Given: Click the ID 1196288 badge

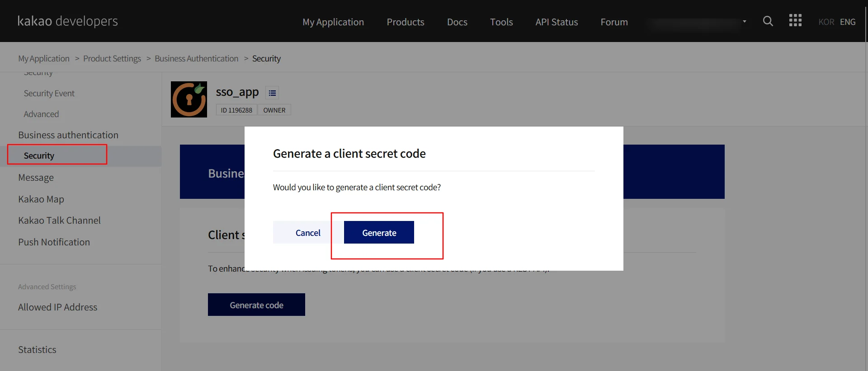Looking at the screenshot, I should (x=236, y=110).
